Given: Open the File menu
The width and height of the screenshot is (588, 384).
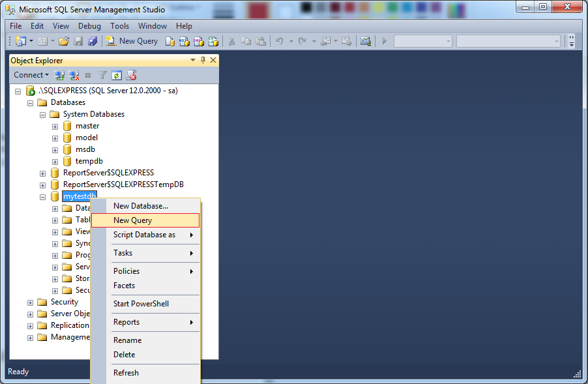Looking at the screenshot, I should 16,26.
